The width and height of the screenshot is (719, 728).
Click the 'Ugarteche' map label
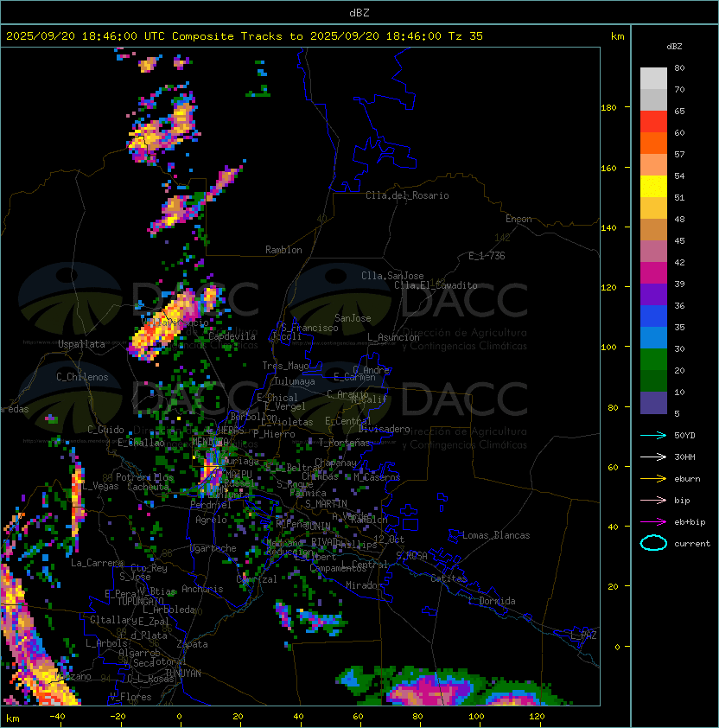click(x=213, y=548)
